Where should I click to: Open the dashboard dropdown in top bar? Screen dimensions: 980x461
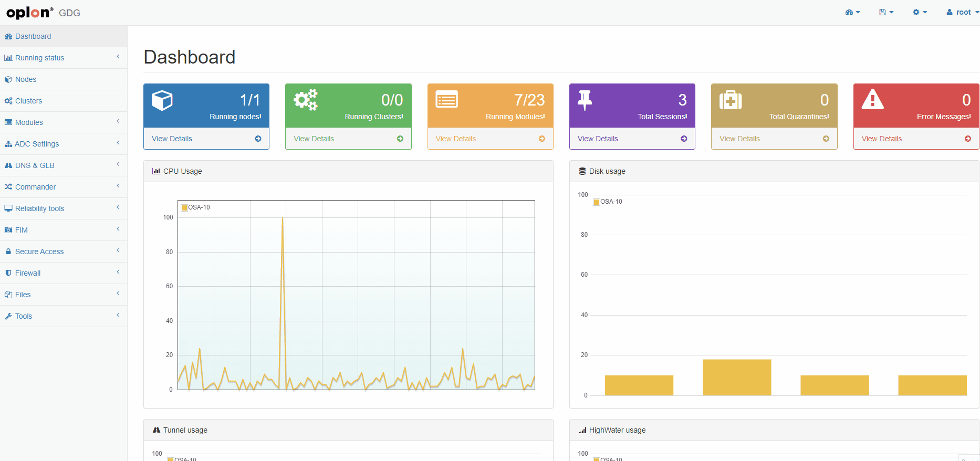click(x=852, y=12)
